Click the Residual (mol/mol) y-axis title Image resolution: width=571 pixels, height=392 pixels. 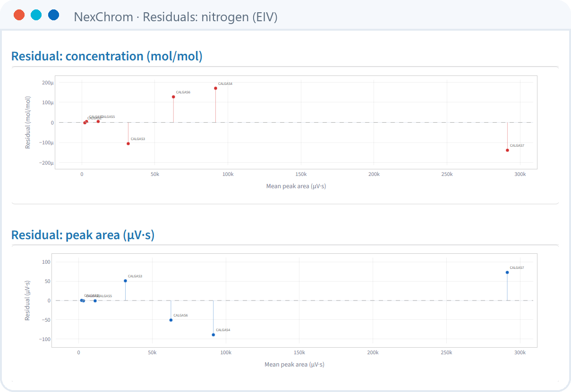pyautogui.click(x=28, y=123)
